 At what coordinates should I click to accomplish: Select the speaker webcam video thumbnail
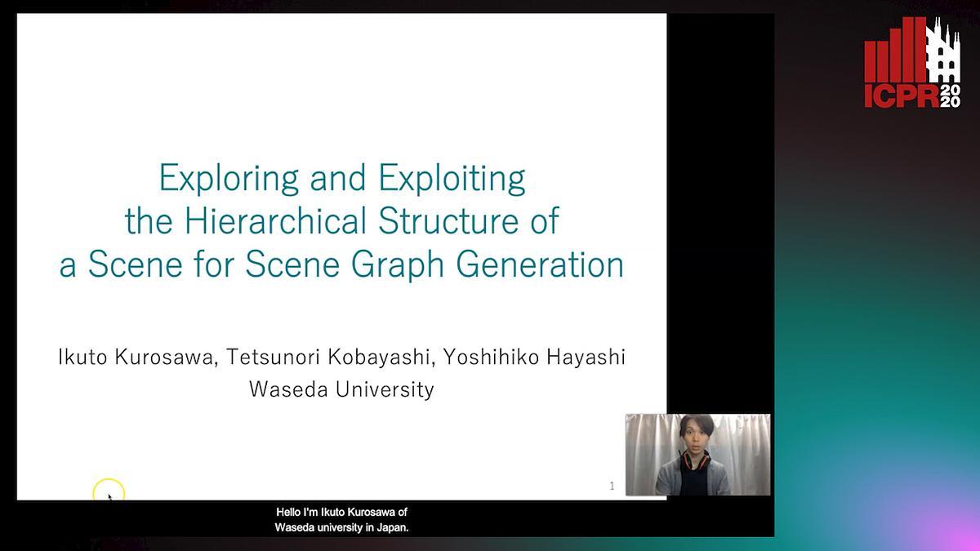pos(697,455)
